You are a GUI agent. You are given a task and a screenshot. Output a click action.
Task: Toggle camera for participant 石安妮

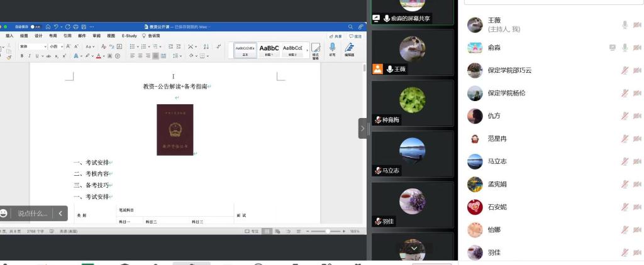click(x=636, y=207)
